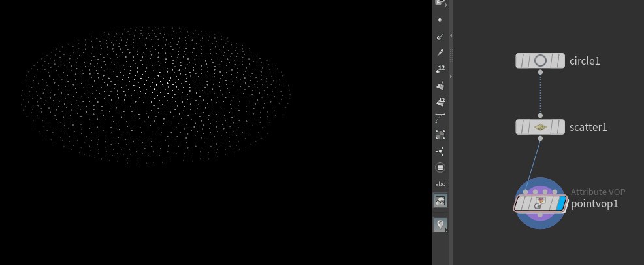Collapse pane using lower divider arrow
This screenshot has height=265, width=644.
tap(451, 77)
